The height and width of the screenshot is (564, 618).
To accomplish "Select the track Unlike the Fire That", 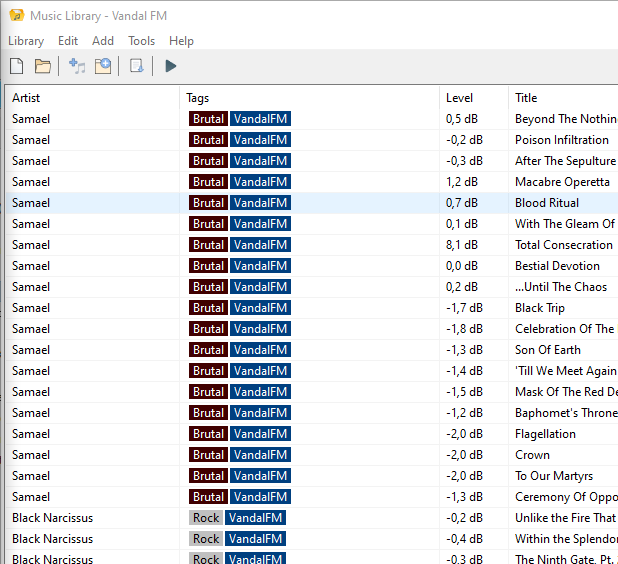I will [x=566, y=518].
